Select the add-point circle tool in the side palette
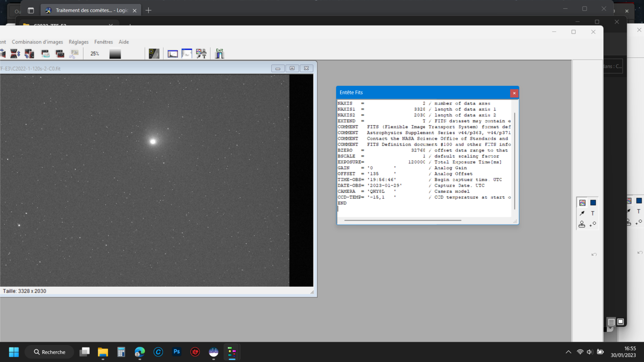Image resolution: width=644 pixels, height=362 pixels. click(593, 224)
